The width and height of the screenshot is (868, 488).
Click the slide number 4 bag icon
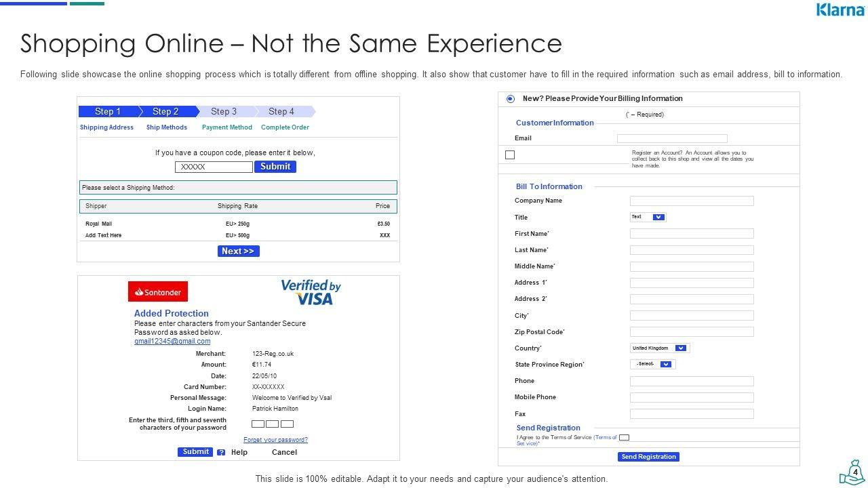[x=852, y=472]
